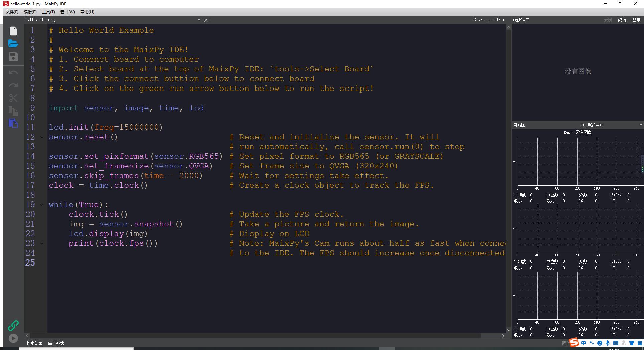The image size is (644, 350).
Task: Click the Sogou S logo icon
Action: pos(574,343)
